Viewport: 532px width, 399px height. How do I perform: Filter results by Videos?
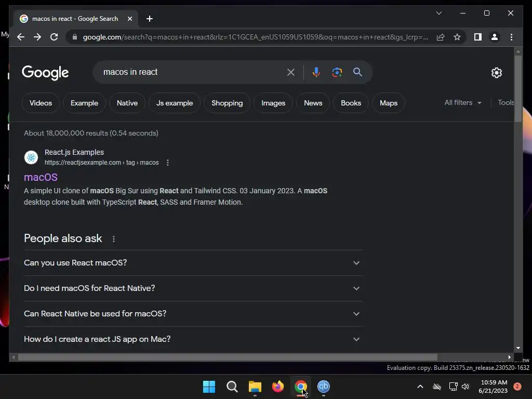pyautogui.click(x=41, y=103)
